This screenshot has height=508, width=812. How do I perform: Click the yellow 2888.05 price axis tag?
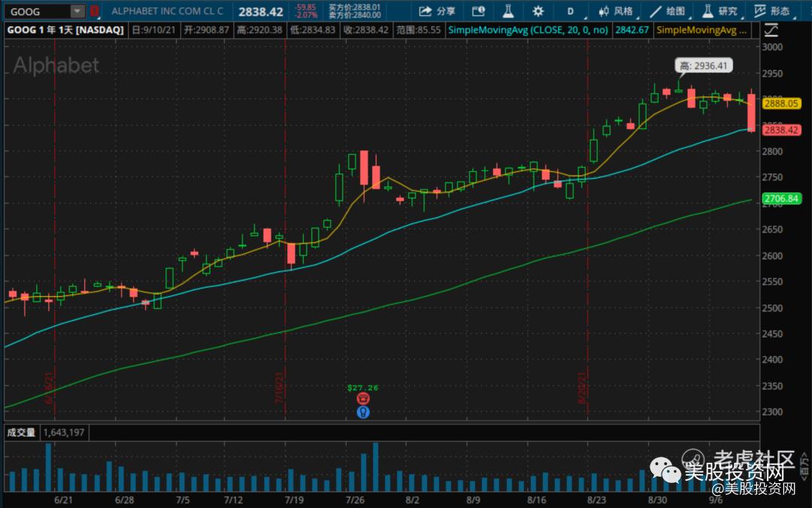(x=781, y=104)
